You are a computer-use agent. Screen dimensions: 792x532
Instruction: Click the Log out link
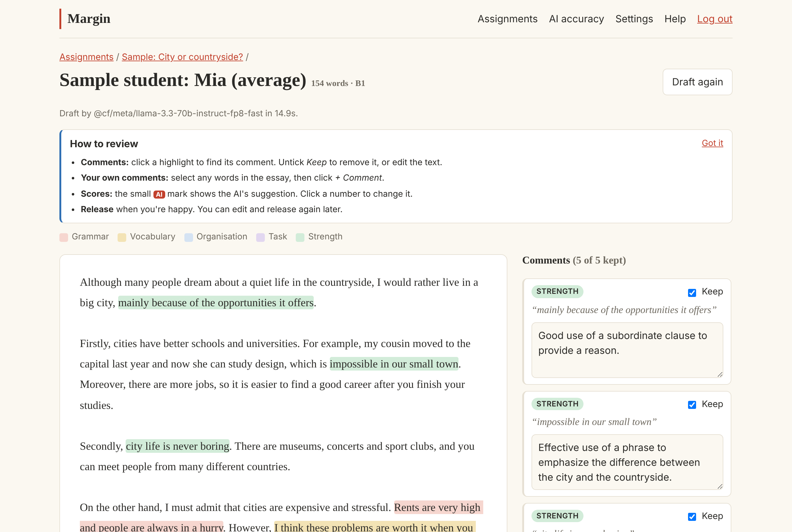point(714,19)
